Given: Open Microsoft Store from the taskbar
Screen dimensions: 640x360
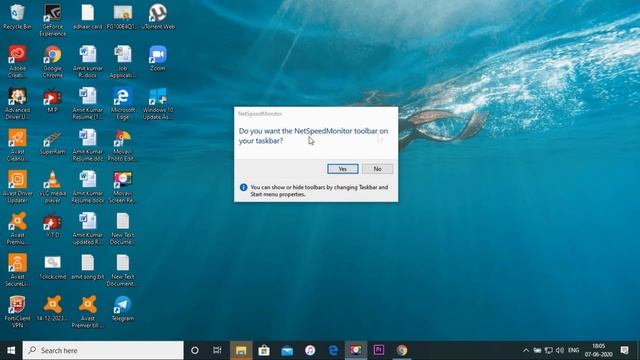Looking at the screenshot, I should pos(264,350).
